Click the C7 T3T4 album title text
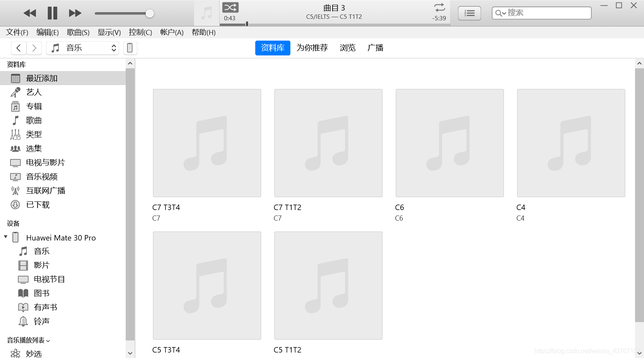Screen dimensions: 644x358 pyautogui.click(x=166, y=207)
